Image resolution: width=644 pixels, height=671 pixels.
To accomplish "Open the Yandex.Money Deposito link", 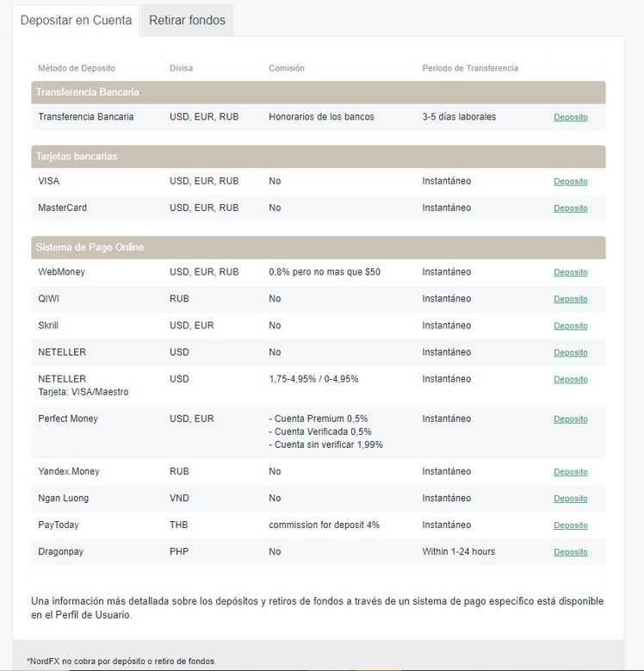I will [x=571, y=471].
